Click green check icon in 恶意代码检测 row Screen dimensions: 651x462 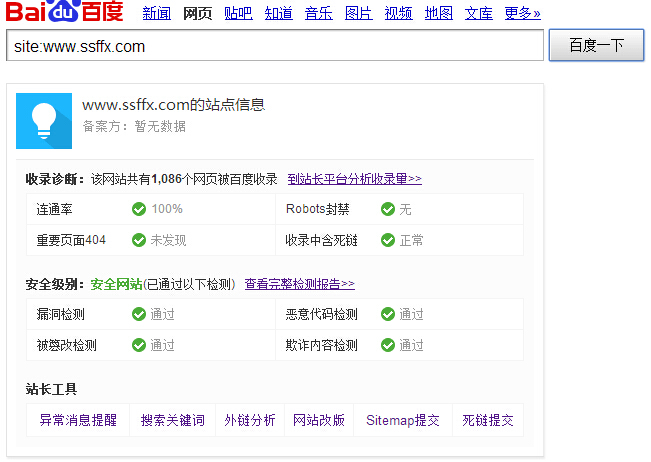pos(388,314)
